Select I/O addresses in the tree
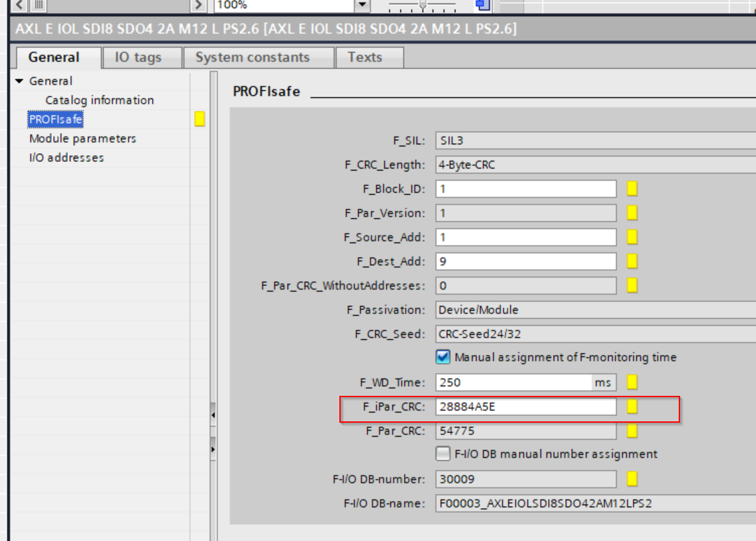This screenshot has width=756, height=541. tap(67, 158)
